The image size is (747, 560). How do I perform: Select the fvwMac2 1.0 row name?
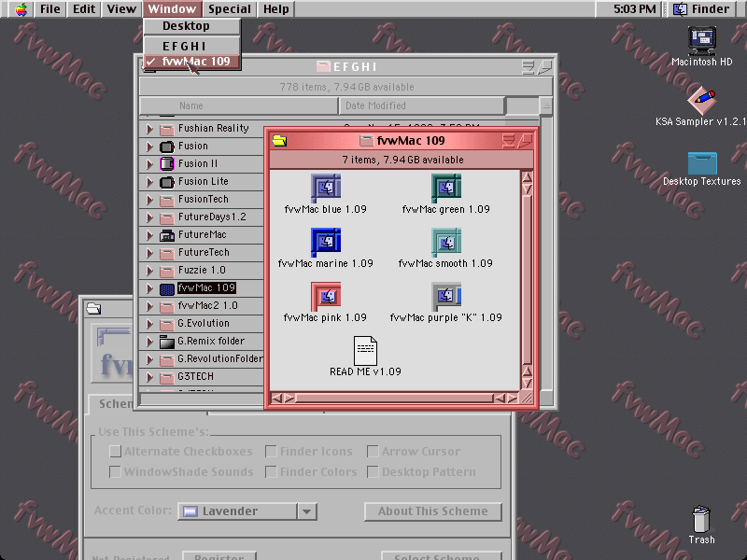tap(207, 306)
